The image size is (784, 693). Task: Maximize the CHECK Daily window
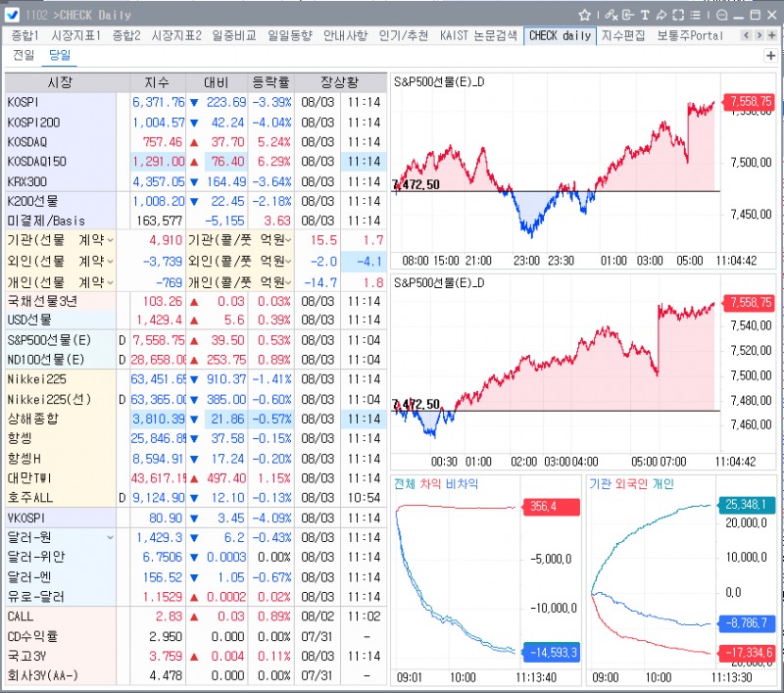(x=756, y=15)
